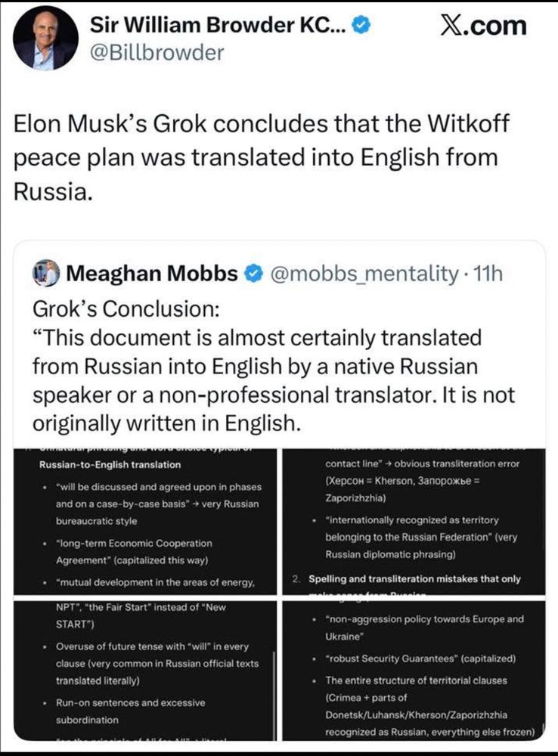Click the Sir William Browder KC display name
The width and height of the screenshot is (558, 756).
[x=218, y=25]
